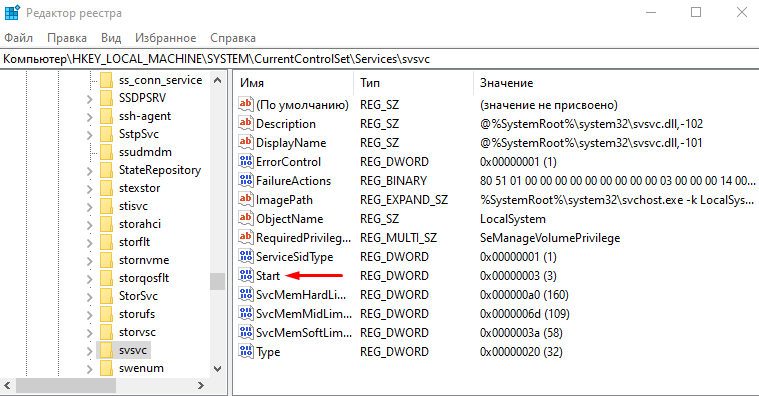Select the (По умолчанию) value name
The width and height of the screenshot is (759, 396).
(x=302, y=105)
